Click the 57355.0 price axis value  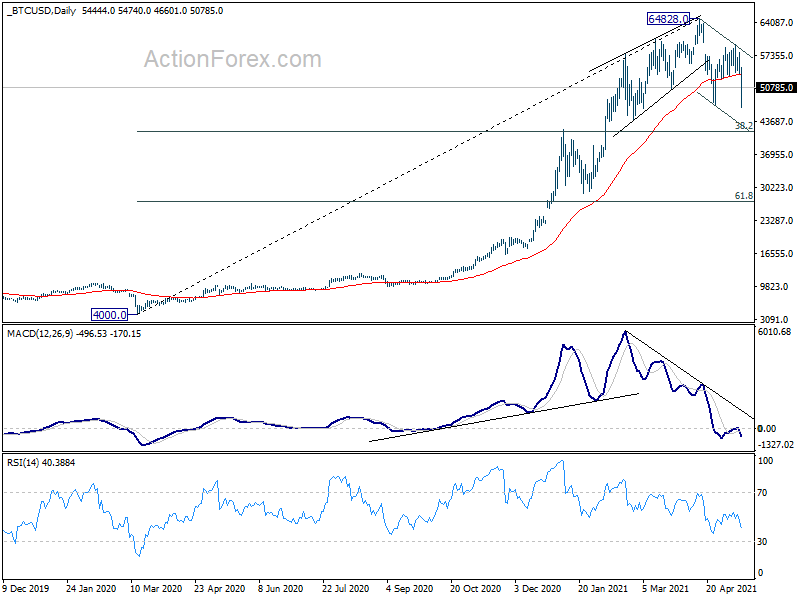point(776,56)
